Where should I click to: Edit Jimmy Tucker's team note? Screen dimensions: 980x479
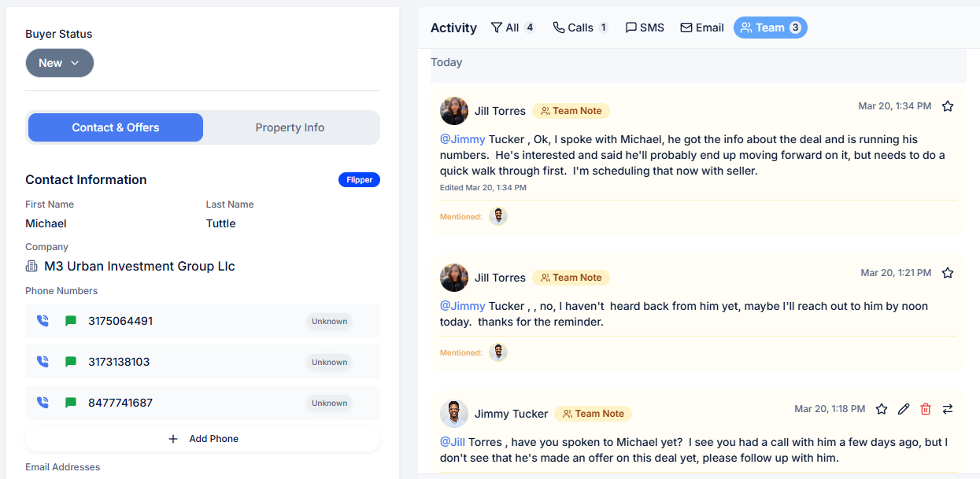pos(904,409)
